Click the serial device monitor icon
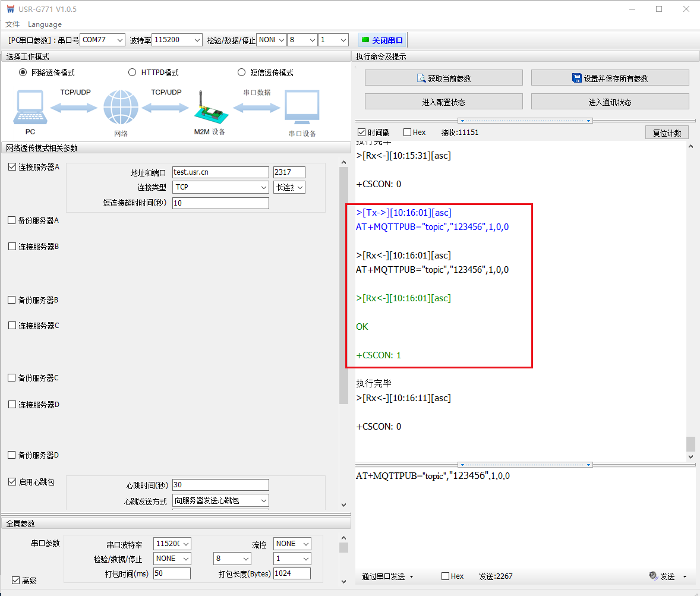Image resolution: width=700 pixels, height=596 pixels. point(302,108)
